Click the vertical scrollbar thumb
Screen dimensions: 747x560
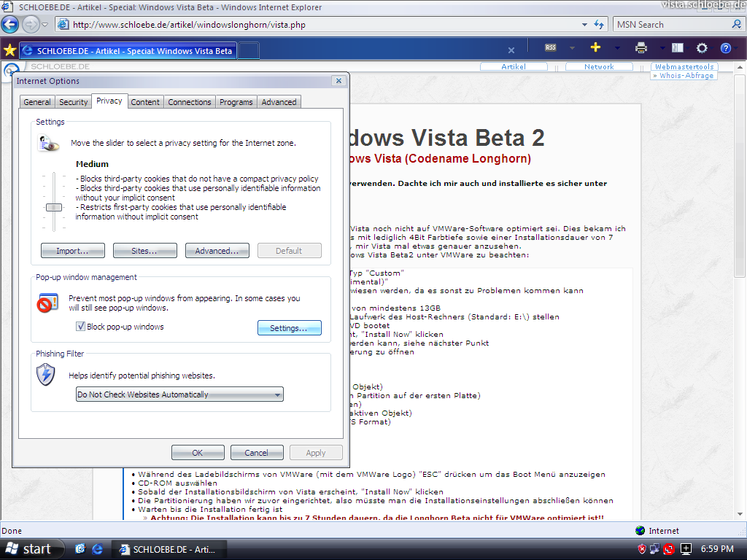tap(740, 175)
